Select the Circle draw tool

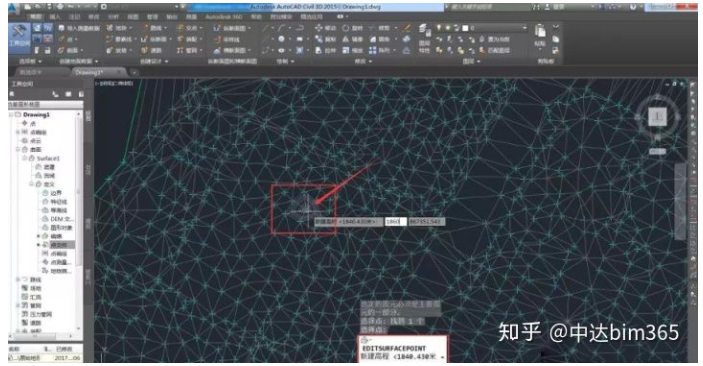click(281, 39)
